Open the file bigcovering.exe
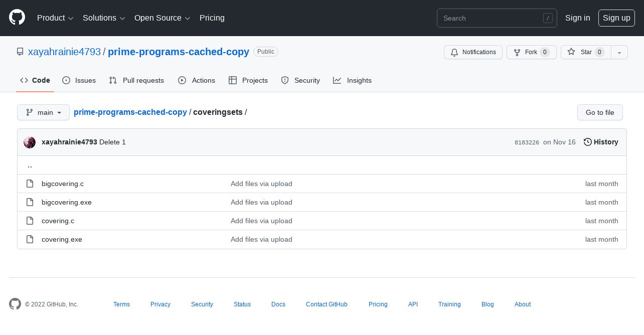 point(67,202)
